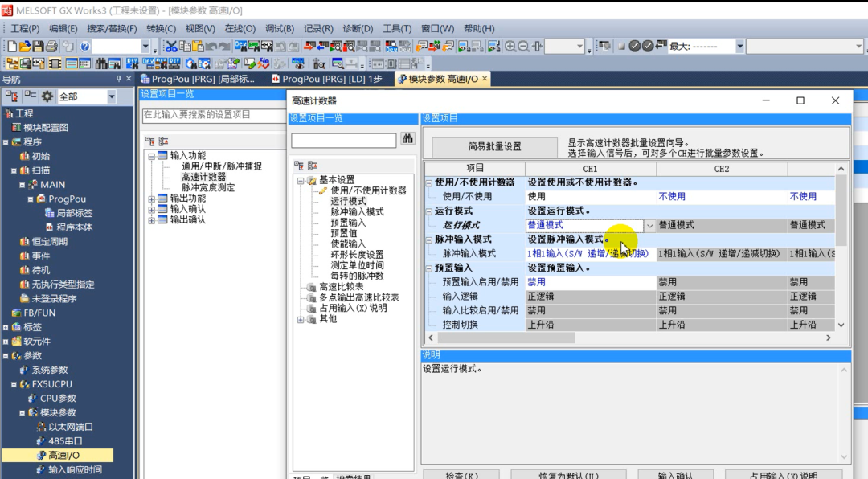Click the 恢复为默认(U) button

pyautogui.click(x=568, y=474)
